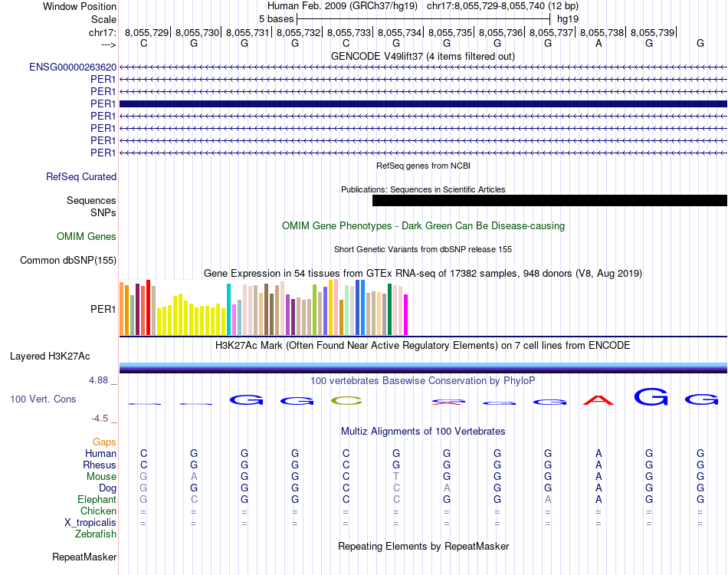Click the layered H3K27Ac signal band
728x575 pixels.
pos(423,368)
